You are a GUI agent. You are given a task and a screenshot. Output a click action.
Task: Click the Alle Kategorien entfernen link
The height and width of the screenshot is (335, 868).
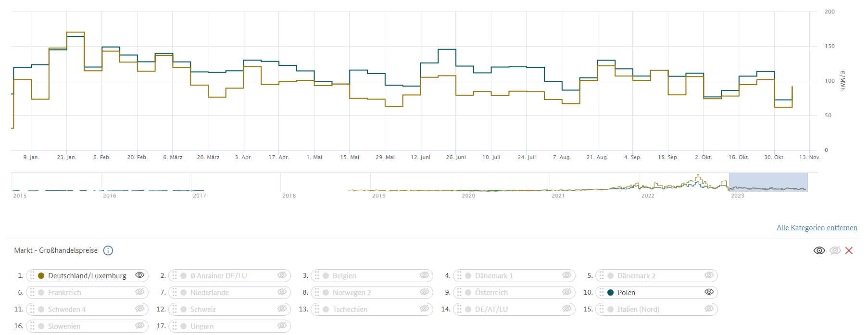point(817,228)
